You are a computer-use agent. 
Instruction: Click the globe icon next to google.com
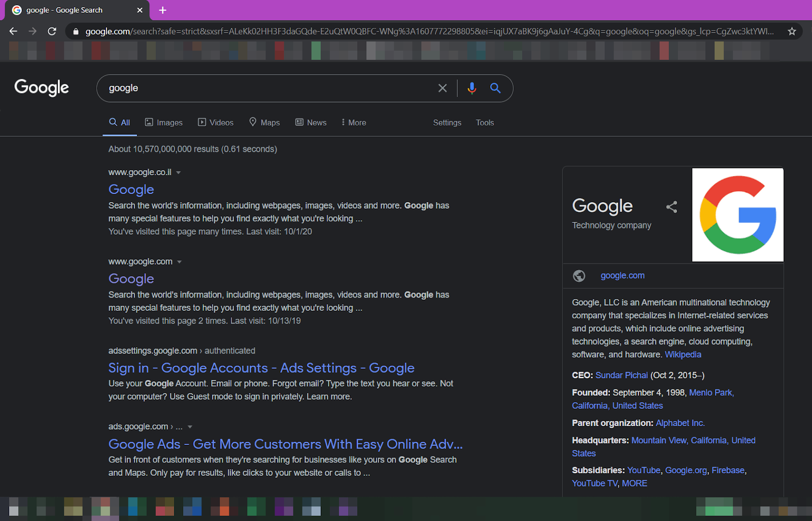tap(579, 276)
